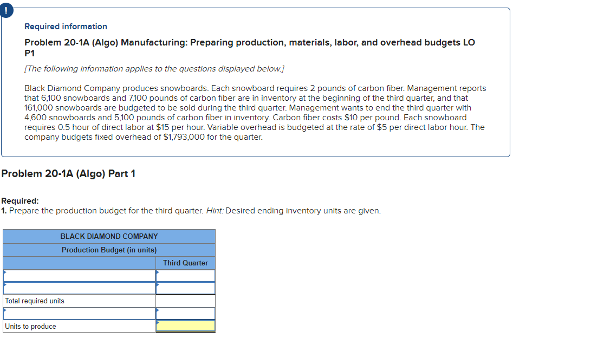The height and width of the screenshot is (364, 591).
Task: Open the second Third Quarter cell dropdown
Action: pos(158,288)
